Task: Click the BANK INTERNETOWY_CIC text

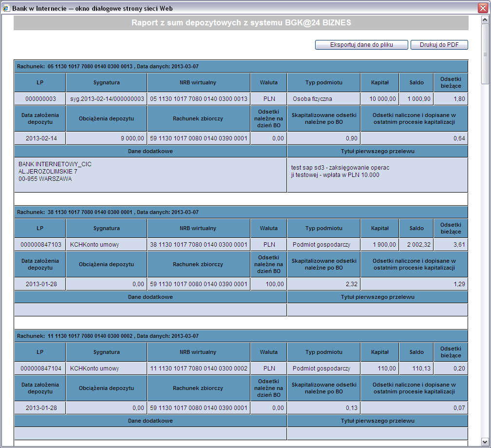Action: click(55, 164)
